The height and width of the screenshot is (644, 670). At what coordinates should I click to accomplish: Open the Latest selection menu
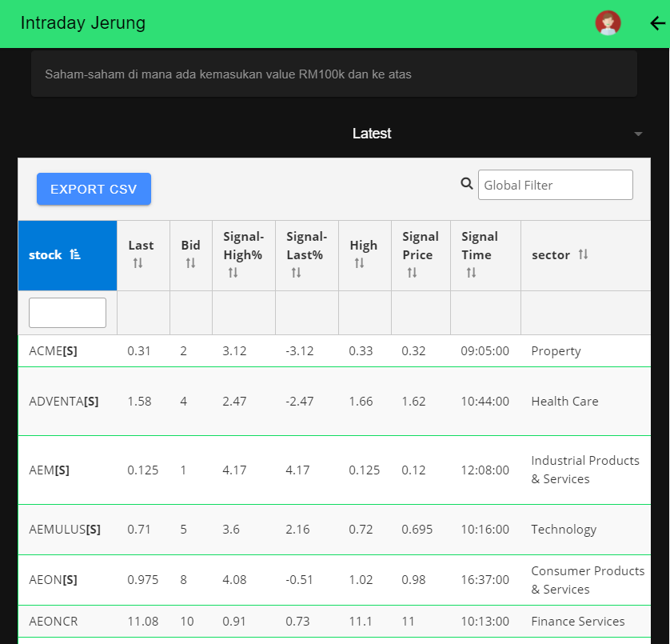[x=372, y=134]
